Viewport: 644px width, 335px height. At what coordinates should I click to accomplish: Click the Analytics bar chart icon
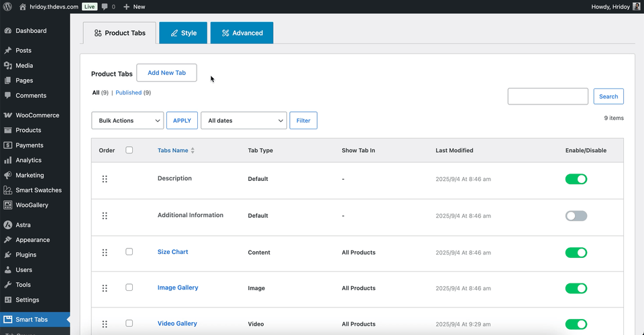pyautogui.click(x=7, y=160)
